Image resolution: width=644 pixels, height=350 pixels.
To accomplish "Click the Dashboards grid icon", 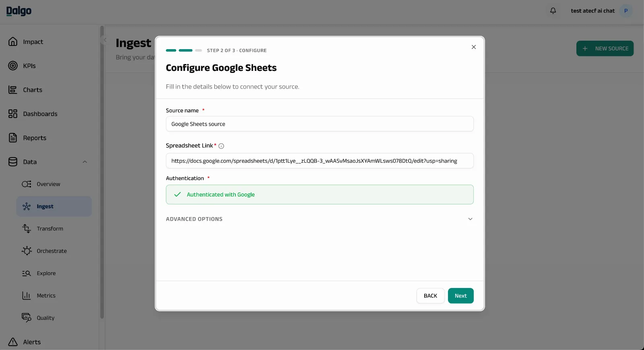I will [x=13, y=114].
